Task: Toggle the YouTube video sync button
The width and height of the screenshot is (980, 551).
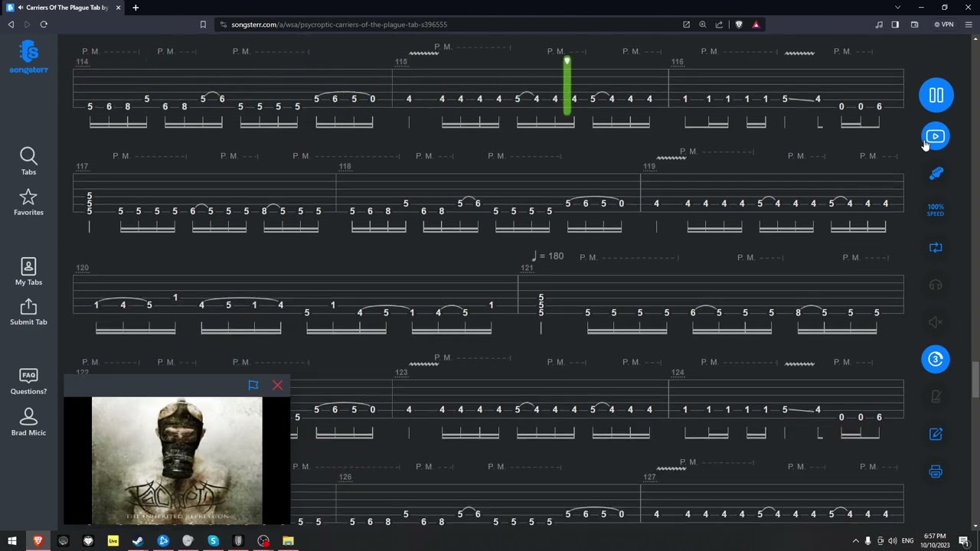Action: [x=936, y=136]
